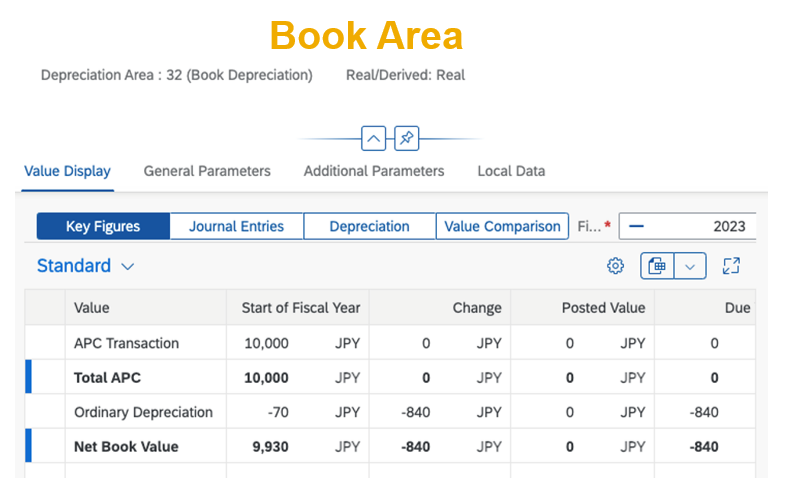Export table with the spreadsheet icon
Viewport: 803px width, 478px height.
point(657,266)
